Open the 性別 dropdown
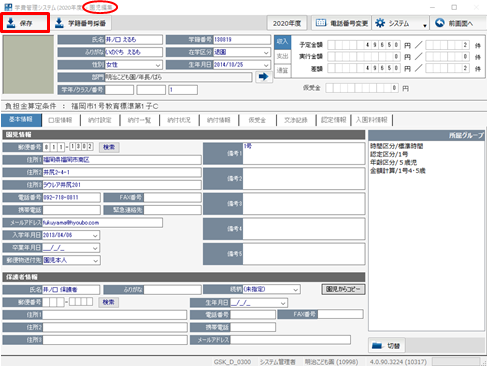 [158, 65]
